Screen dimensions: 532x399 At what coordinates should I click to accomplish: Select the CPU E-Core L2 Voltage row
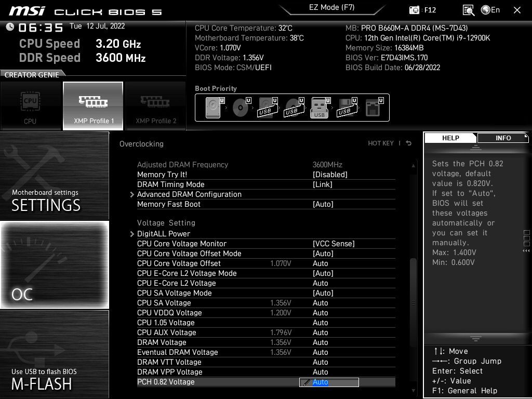267,283
